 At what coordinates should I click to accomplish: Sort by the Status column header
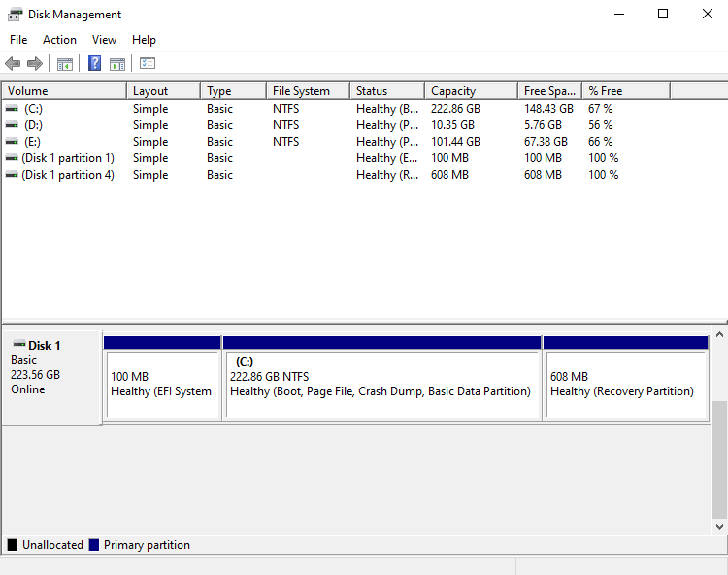pyautogui.click(x=387, y=90)
